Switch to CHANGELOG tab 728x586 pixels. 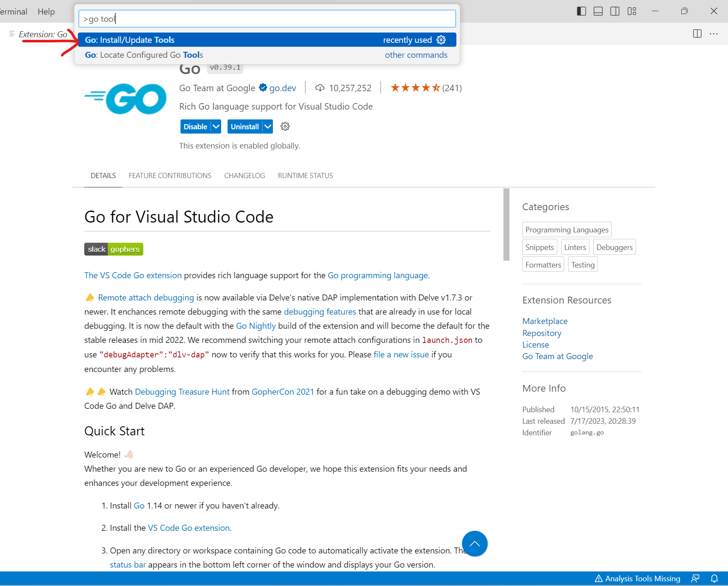pyautogui.click(x=245, y=176)
